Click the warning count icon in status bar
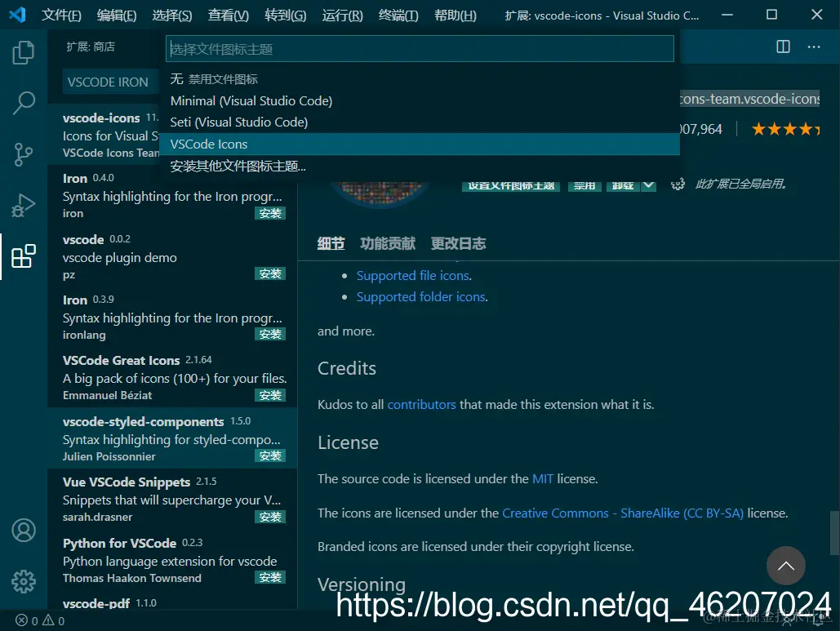 pos(48,620)
